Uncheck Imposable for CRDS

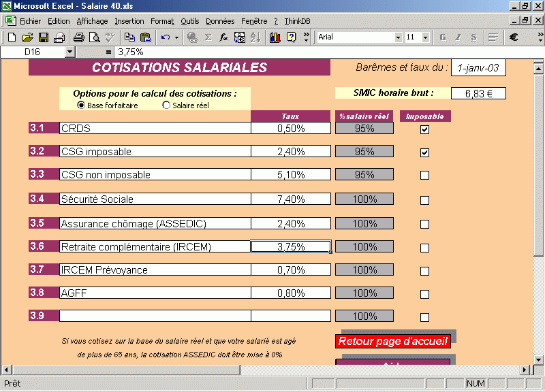click(424, 129)
